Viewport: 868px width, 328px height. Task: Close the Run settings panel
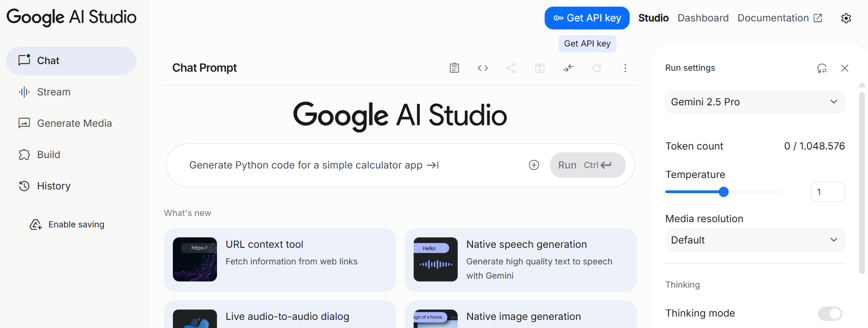[845, 68]
